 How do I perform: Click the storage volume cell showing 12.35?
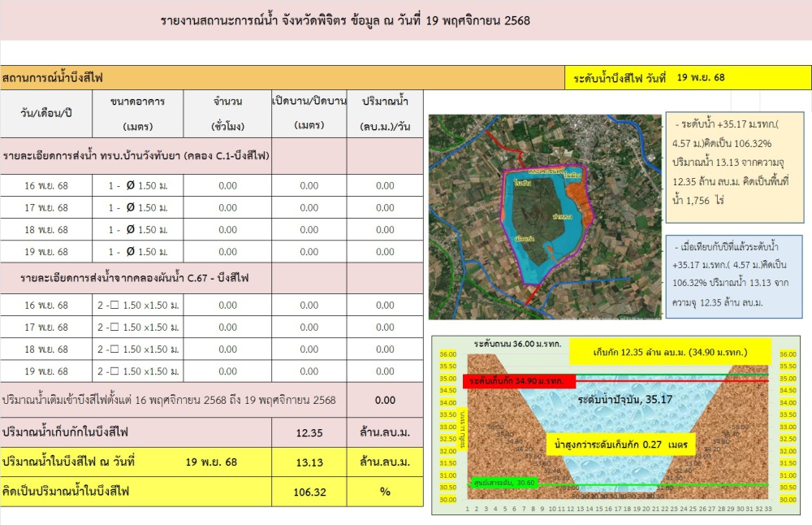coord(309,432)
